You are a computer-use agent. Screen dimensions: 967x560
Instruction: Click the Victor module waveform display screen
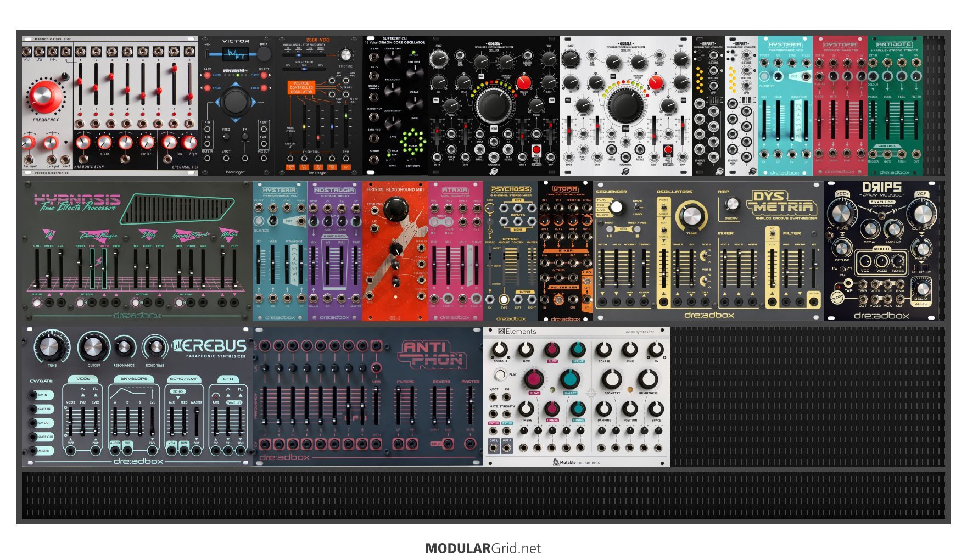[236, 54]
